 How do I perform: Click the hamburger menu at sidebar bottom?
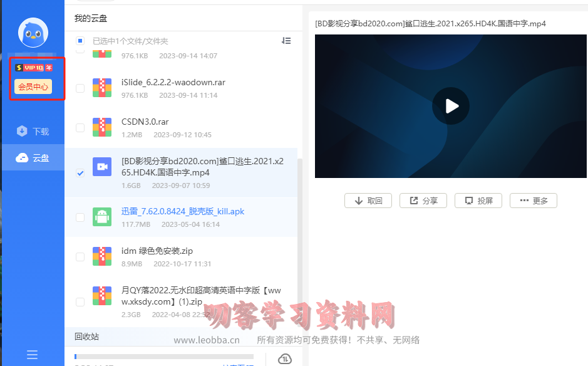pyautogui.click(x=33, y=354)
